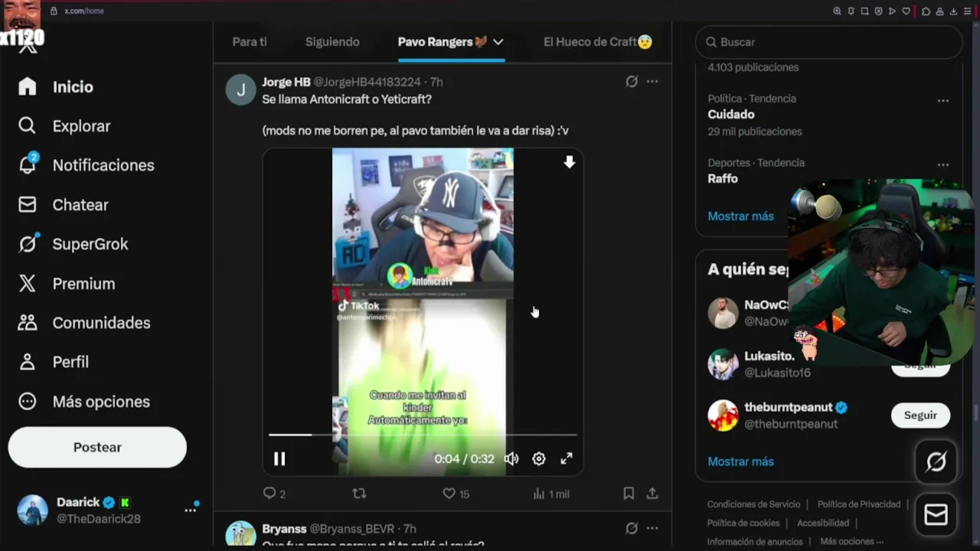Switch to Siguiendo tab

coord(332,42)
